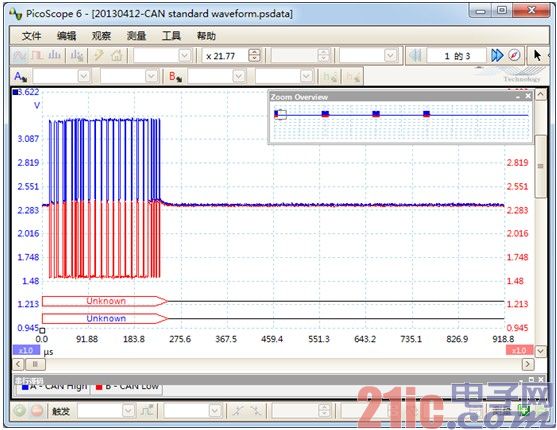Click second digital channel icon after Channel B
Image resolution: width=557 pixels, height=430 pixels.
[x=353, y=76]
